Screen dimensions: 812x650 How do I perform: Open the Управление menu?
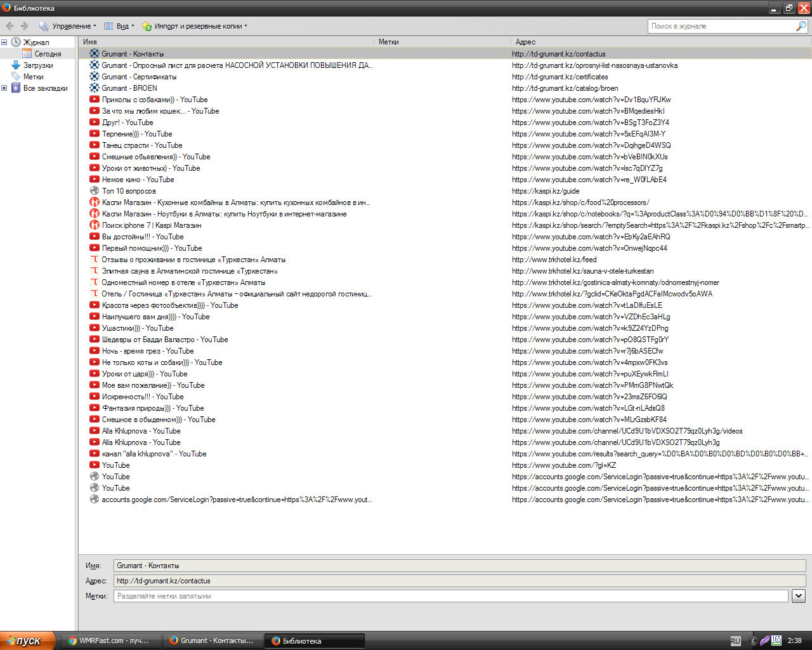[68, 26]
